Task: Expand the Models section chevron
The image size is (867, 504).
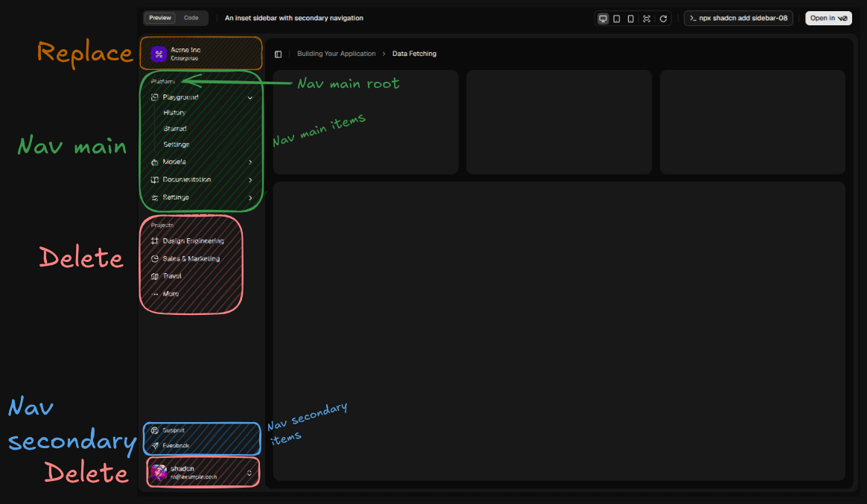Action: tap(250, 162)
